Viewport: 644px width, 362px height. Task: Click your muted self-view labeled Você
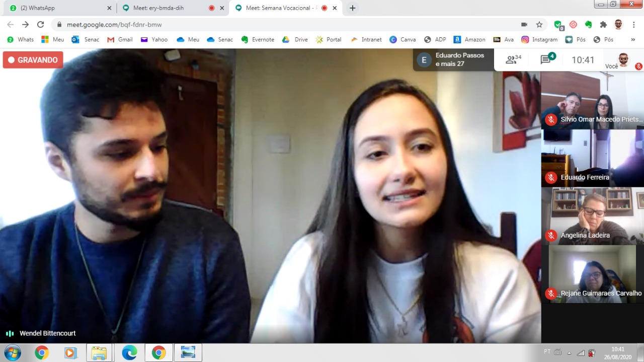(x=623, y=60)
